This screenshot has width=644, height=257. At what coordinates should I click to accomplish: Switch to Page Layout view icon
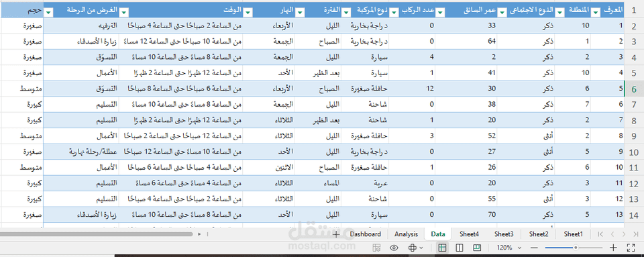460,248
